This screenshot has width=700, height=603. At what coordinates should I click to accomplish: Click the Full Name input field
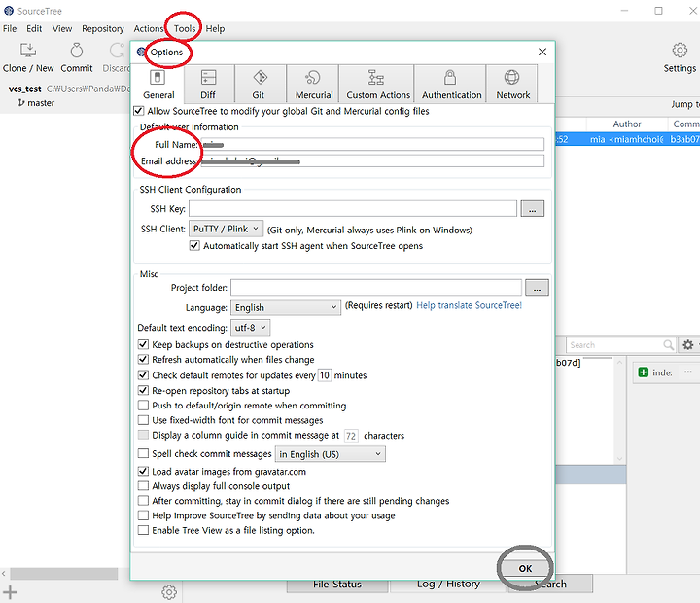tap(372, 144)
